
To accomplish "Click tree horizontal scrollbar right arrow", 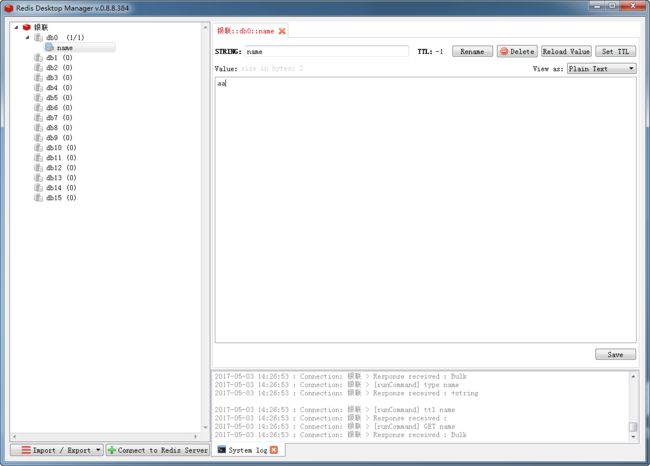I will click(196, 437).
